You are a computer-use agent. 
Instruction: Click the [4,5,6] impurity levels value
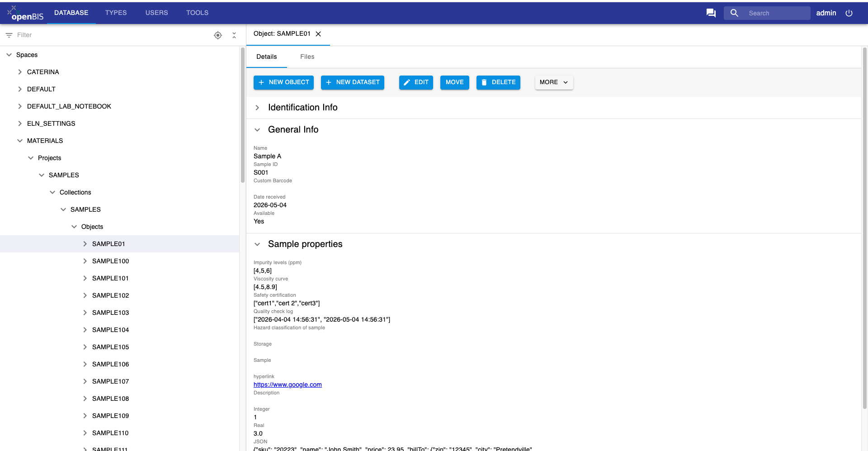point(263,271)
